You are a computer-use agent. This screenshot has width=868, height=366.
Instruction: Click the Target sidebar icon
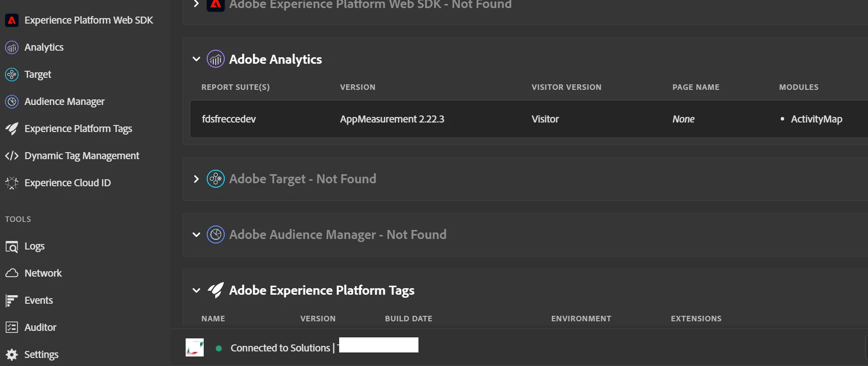coord(12,74)
